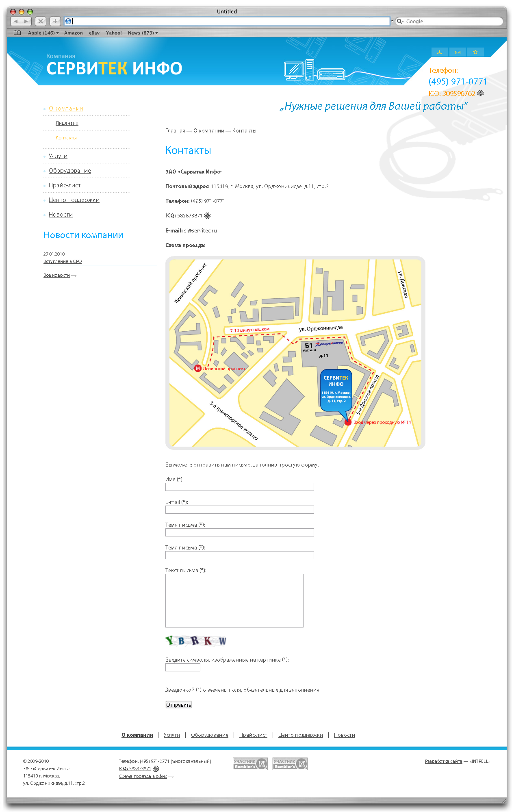Image resolution: width=514 pixels, height=812 pixels.
Task: Open the sitemap icon in header
Action: [439, 52]
